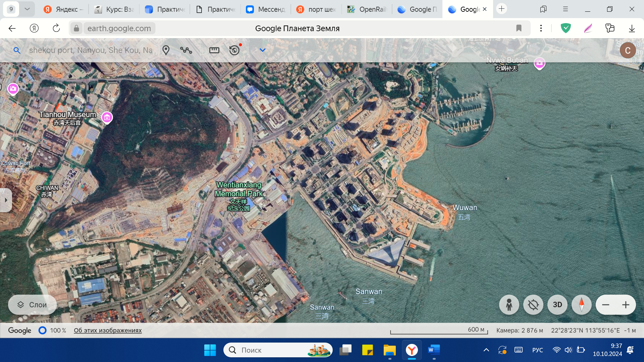Screen dimensions: 644x362
Task: Open the historical imagery timelapse icon
Action: [x=234, y=50]
